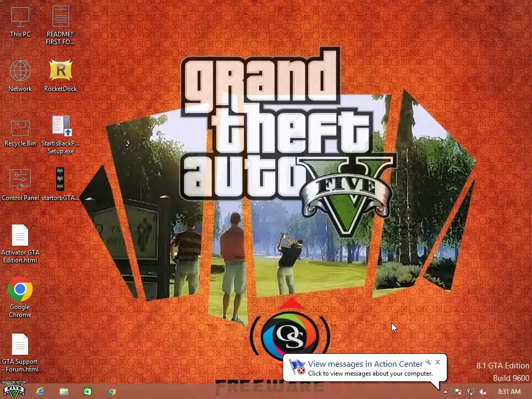Open Chrome from the taskbar
This screenshot has height=399, width=532.
pos(112,392)
